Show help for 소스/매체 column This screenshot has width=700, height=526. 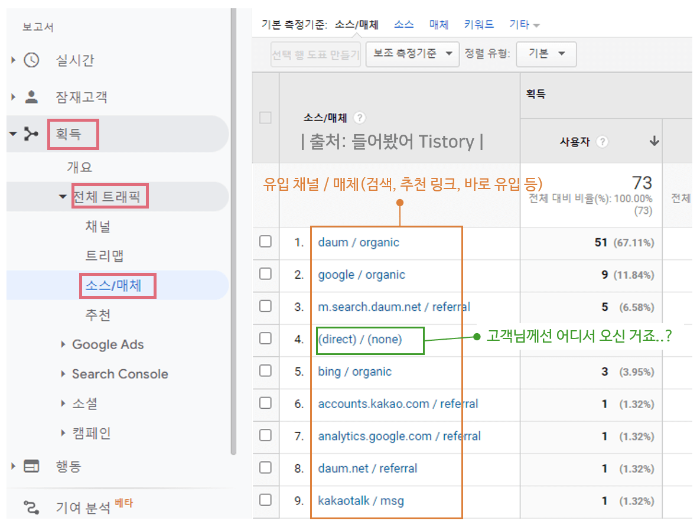click(x=359, y=118)
